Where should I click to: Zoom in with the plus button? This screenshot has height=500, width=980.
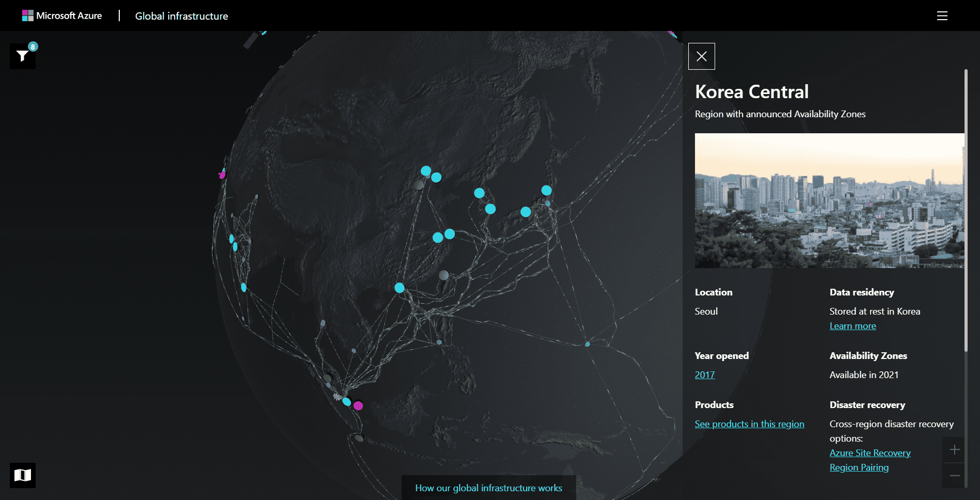[955, 450]
